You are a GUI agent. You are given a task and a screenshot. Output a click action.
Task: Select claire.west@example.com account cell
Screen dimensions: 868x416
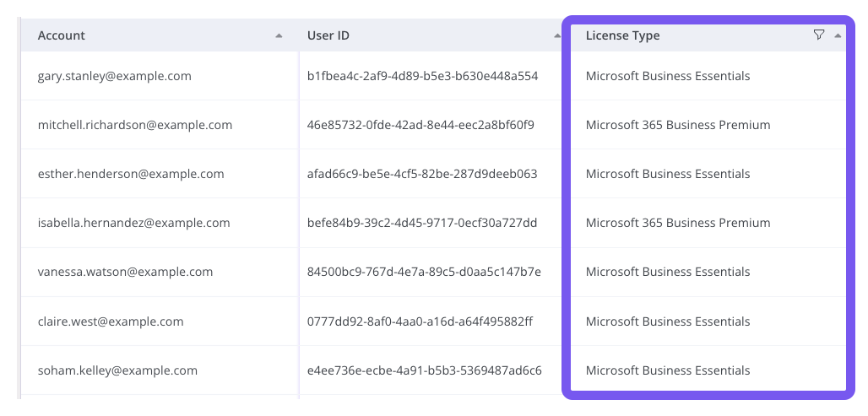[160, 321]
